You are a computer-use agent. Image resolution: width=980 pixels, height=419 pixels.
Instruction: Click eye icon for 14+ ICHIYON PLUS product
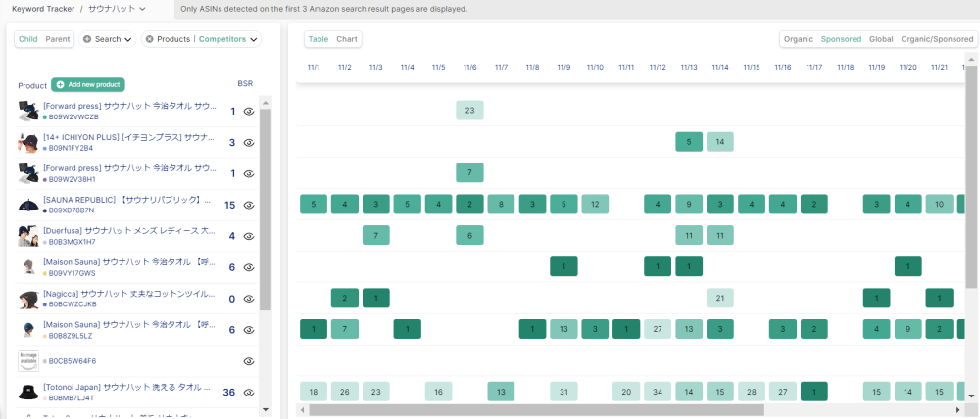click(249, 142)
